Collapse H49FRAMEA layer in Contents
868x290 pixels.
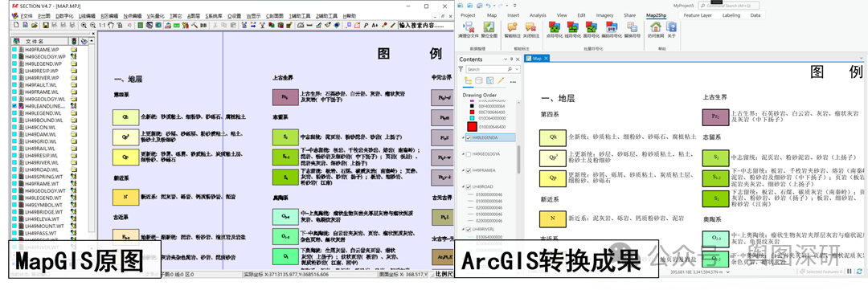(x=463, y=170)
